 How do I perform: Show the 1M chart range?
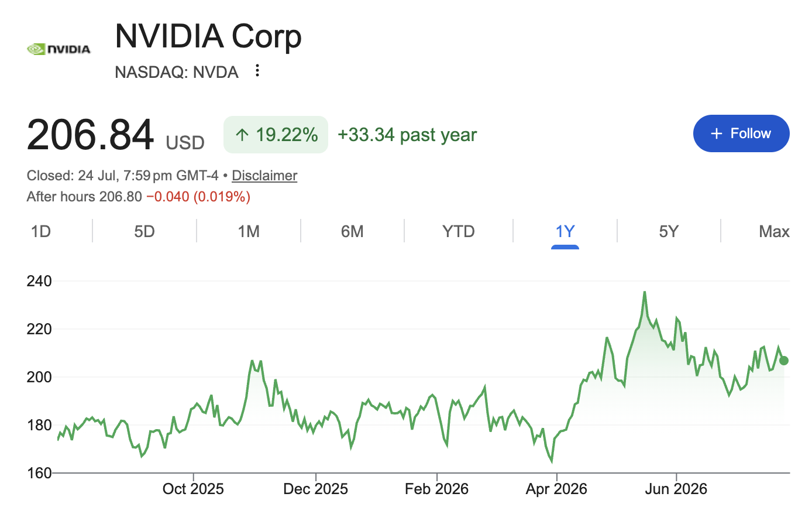pyautogui.click(x=249, y=231)
